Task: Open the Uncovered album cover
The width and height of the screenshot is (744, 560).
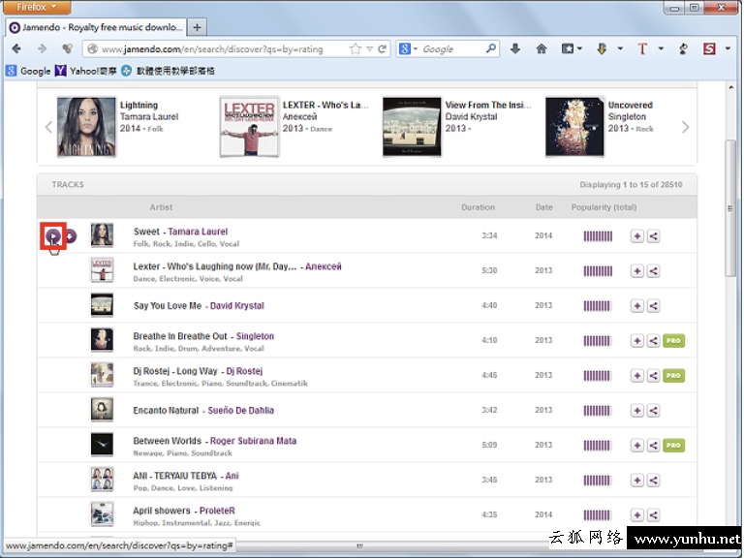Action: [574, 127]
